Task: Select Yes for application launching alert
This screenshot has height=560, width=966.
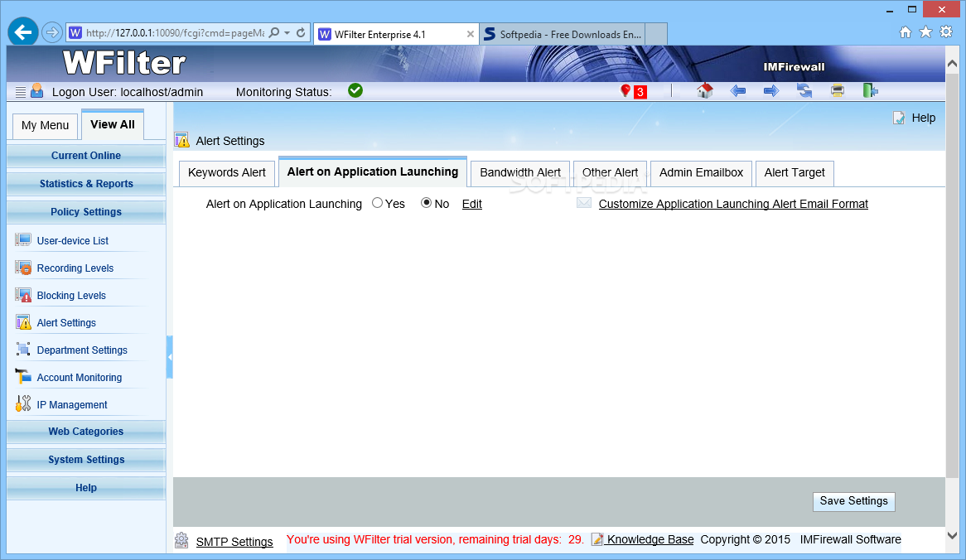Action: [377, 203]
